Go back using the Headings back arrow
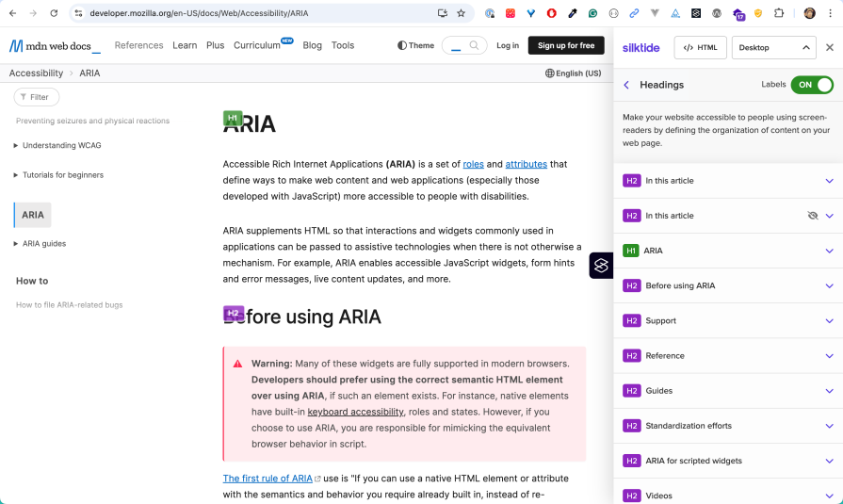 click(x=626, y=85)
